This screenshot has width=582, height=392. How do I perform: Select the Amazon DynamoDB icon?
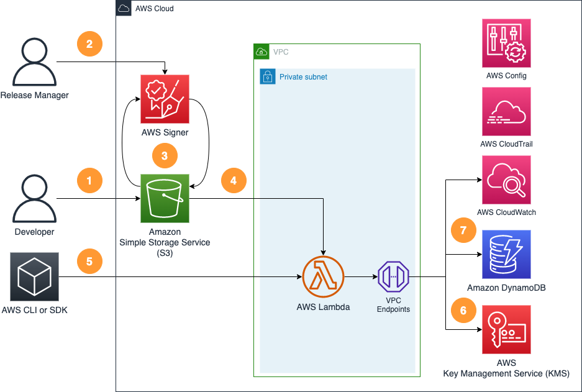[506, 254]
